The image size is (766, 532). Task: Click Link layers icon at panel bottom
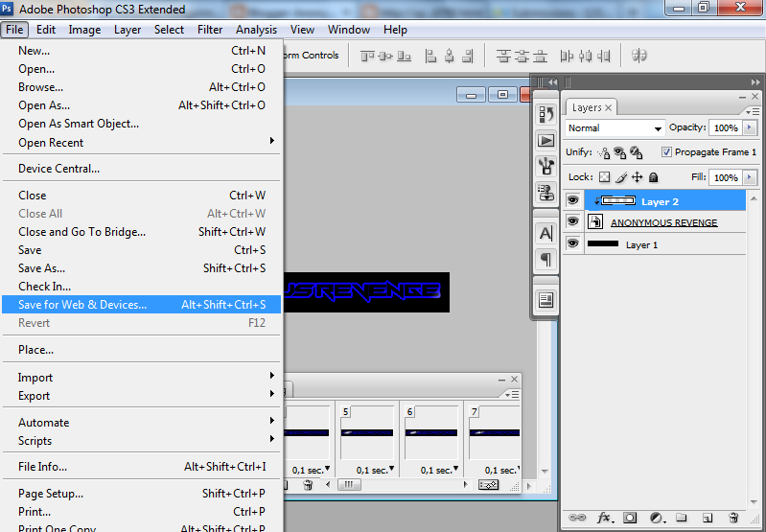click(x=577, y=518)
